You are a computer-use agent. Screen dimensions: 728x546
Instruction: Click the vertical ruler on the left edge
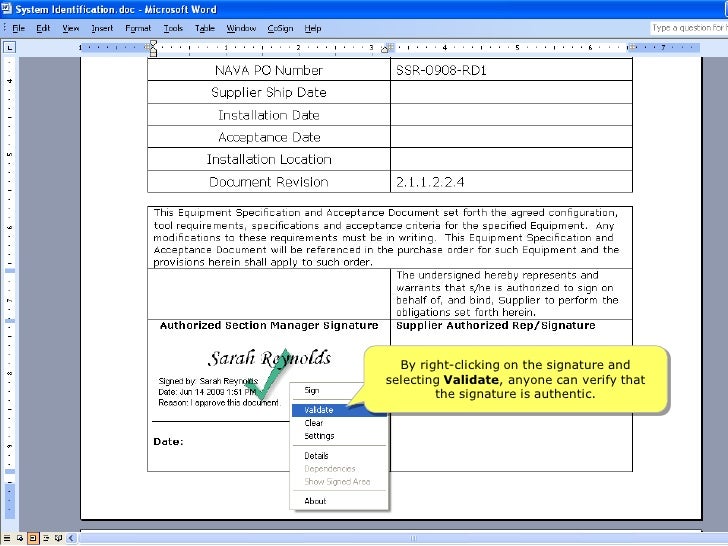pos(9,288)
